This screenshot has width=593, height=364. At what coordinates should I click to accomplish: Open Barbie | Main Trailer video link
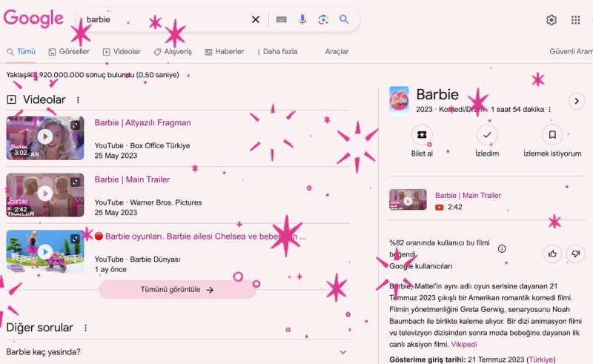(x=132, y=179)
